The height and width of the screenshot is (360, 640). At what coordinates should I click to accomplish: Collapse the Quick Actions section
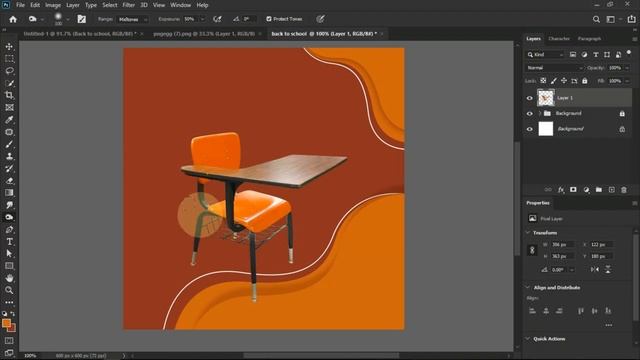click(528, 339)
